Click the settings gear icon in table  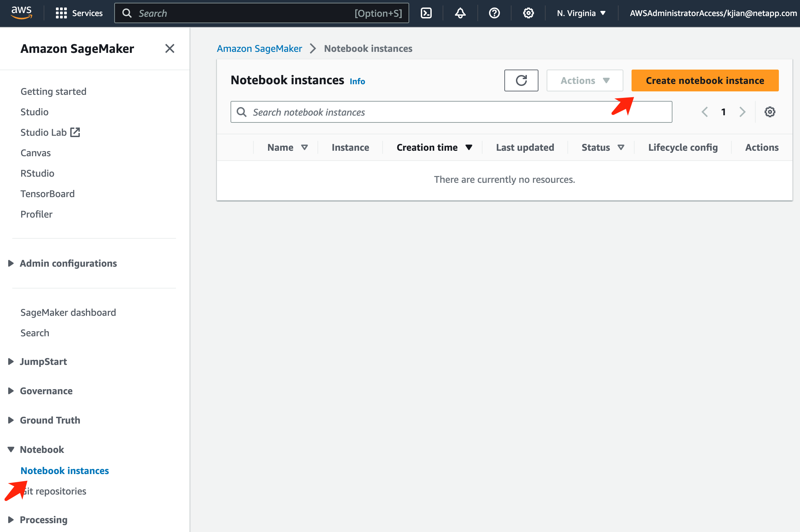770,112
